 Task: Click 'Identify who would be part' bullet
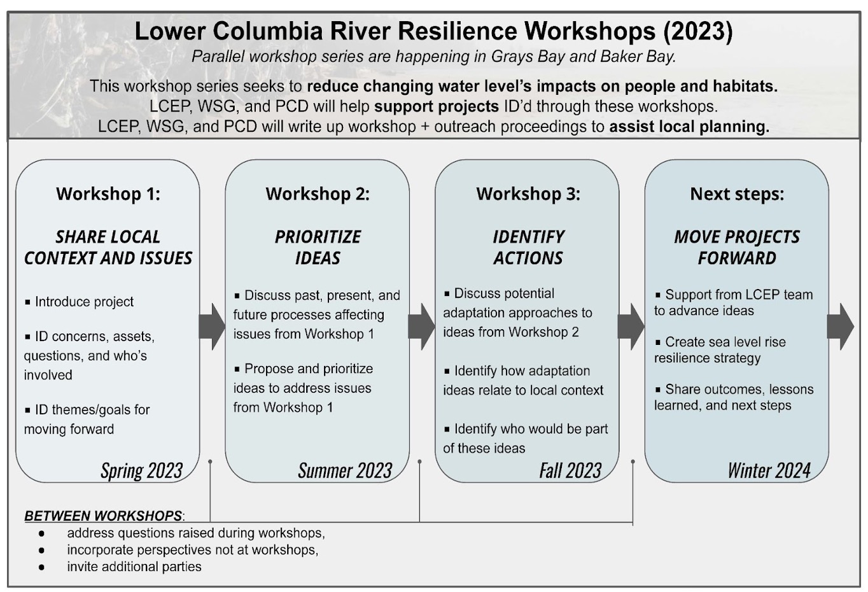(x=526, y=438)
